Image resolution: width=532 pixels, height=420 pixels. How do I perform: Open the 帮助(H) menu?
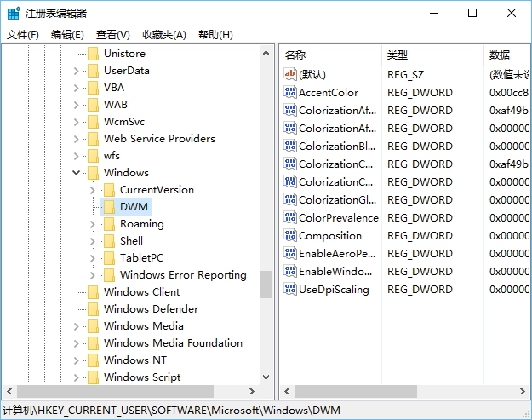215,35
